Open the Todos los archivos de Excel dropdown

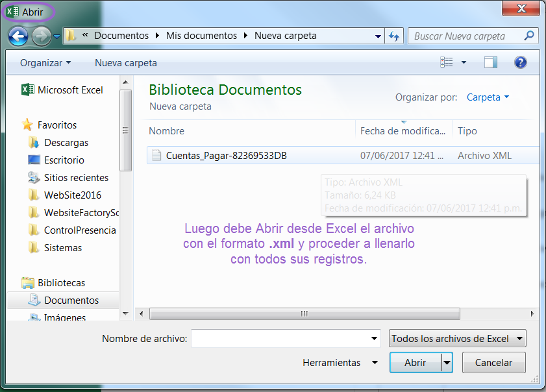point(457,338)
